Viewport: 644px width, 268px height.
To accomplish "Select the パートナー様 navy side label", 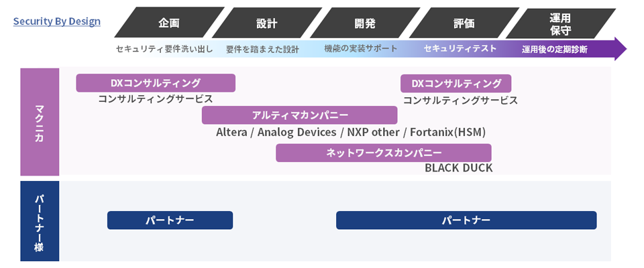I will (x=40, y=221).
